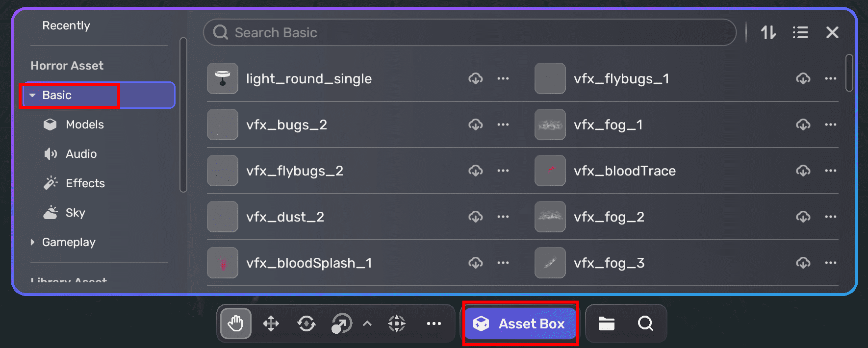
Task: Click the Asset Box button
Action: click(520, 323)
